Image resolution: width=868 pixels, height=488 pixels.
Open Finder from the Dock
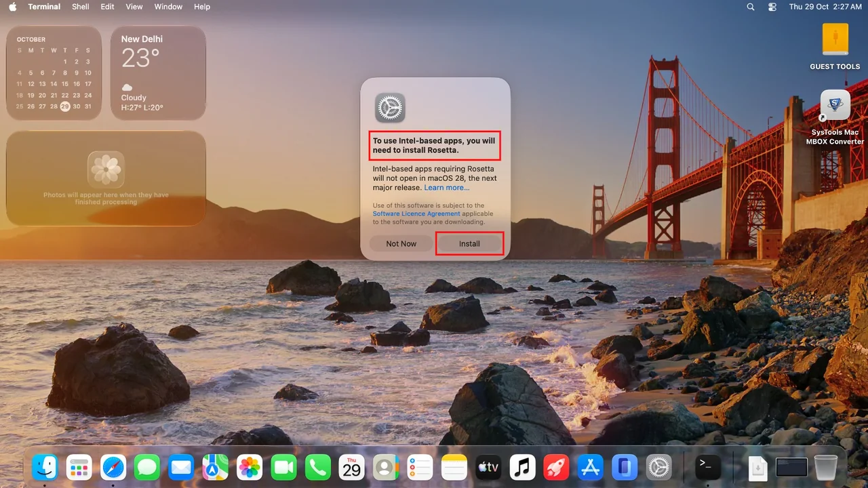[45, 467]
